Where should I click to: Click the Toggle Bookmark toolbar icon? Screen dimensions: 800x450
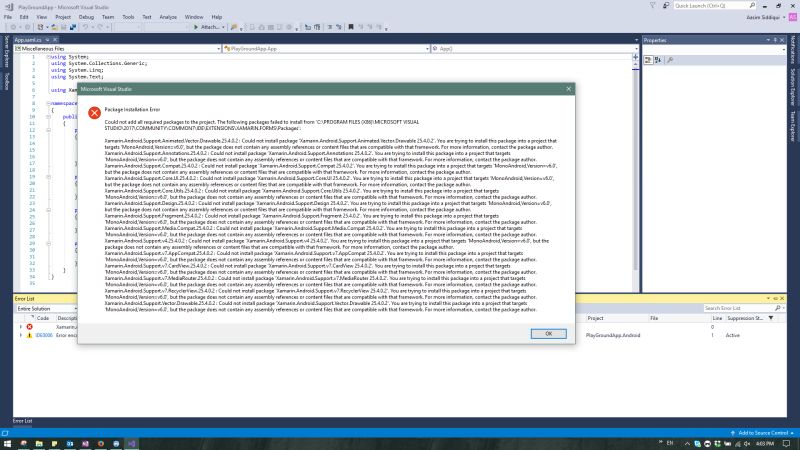pos(351,27)
